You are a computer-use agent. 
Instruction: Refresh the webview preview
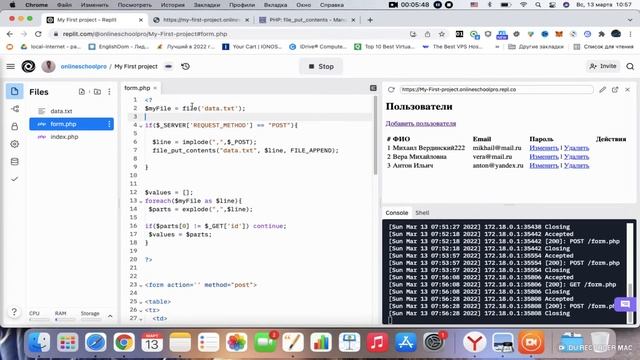point(391,89)
